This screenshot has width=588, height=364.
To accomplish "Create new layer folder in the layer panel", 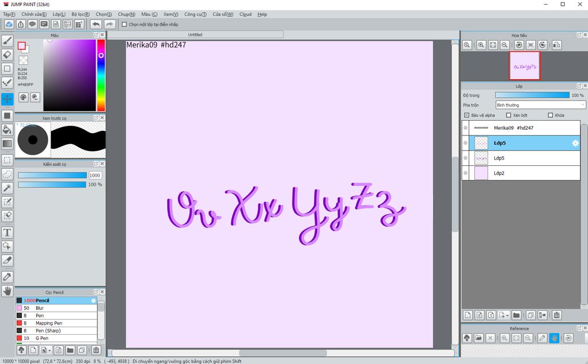I will [x=516, y=315].
